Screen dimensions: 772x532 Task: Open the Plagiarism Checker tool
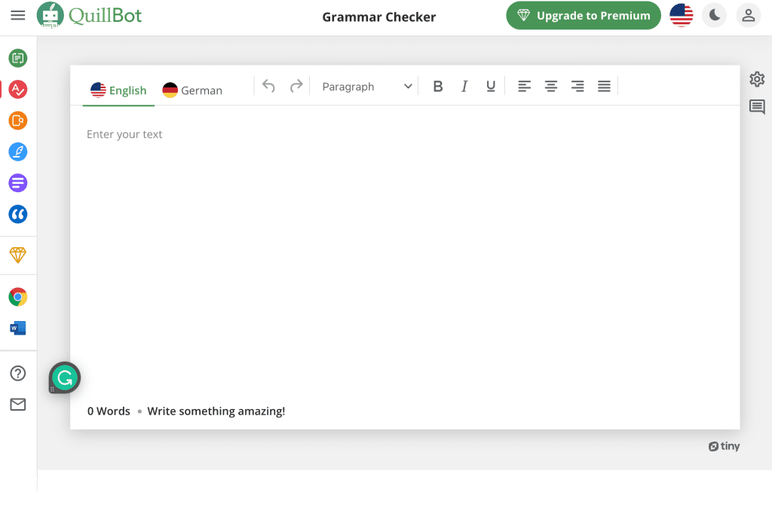(17, 120)
